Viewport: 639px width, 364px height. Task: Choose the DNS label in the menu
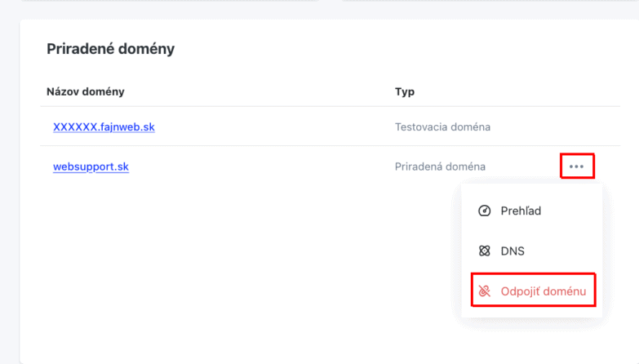coord(513,251)
